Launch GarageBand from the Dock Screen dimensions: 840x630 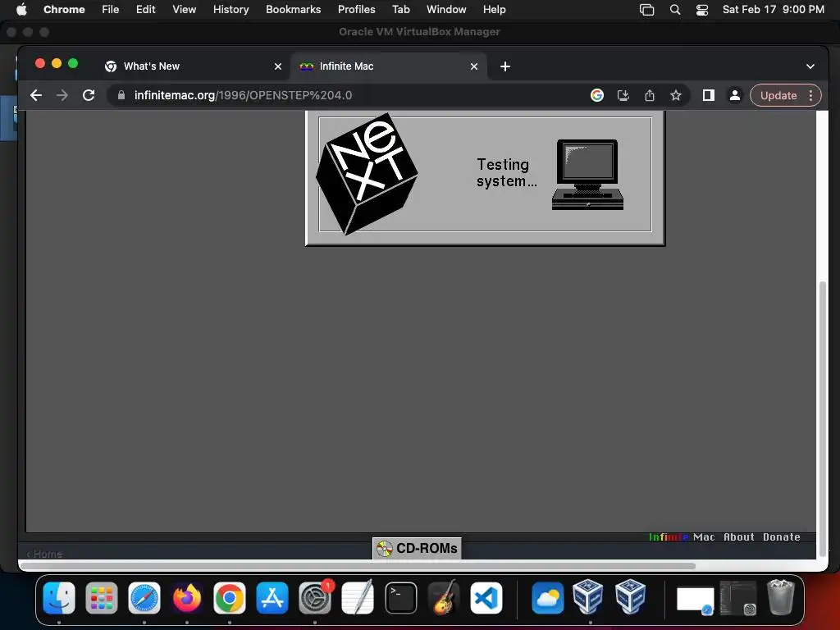(444, 598)
